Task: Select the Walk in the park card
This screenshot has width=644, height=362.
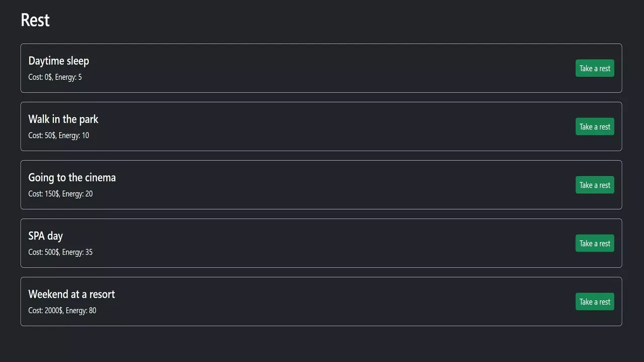Action: click(x=321, y=126)
